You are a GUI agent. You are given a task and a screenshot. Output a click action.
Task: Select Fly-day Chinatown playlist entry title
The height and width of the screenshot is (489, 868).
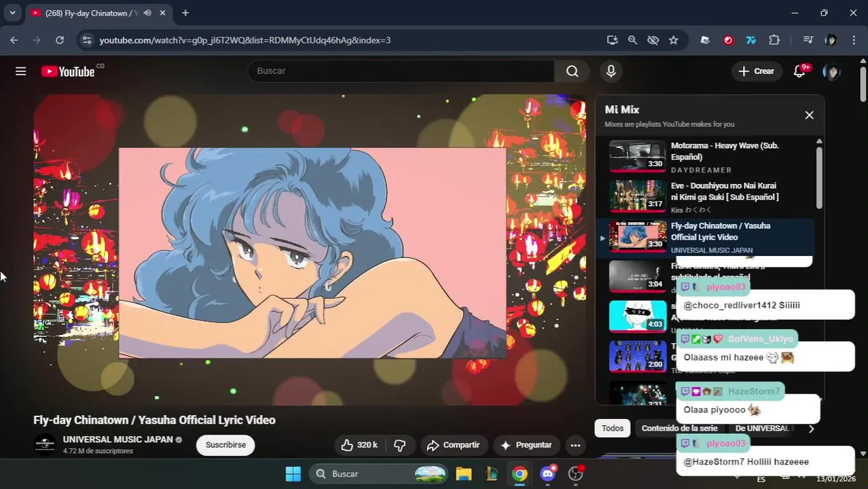(x=720, y=232)
